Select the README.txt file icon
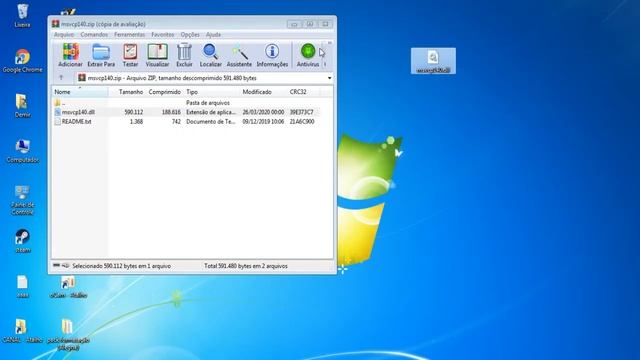Image resolution: width=640 pixels, height=360 pixels. (x=58, y=122)
